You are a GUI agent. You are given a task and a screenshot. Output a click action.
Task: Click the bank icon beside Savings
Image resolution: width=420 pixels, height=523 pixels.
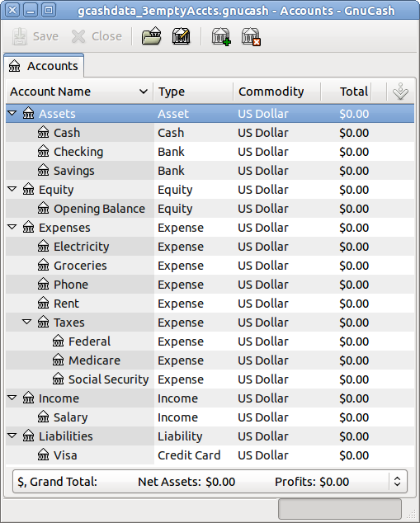44,171
